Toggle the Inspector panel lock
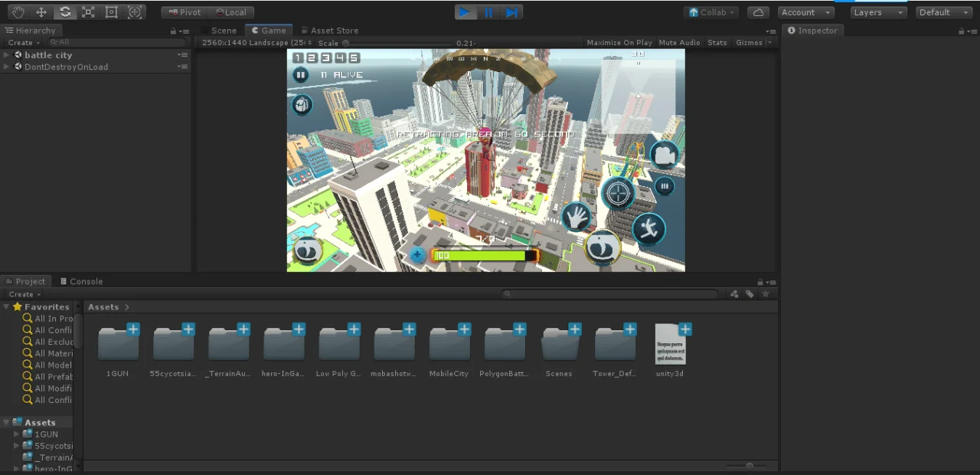980x475 pixels. click(961, 31)
